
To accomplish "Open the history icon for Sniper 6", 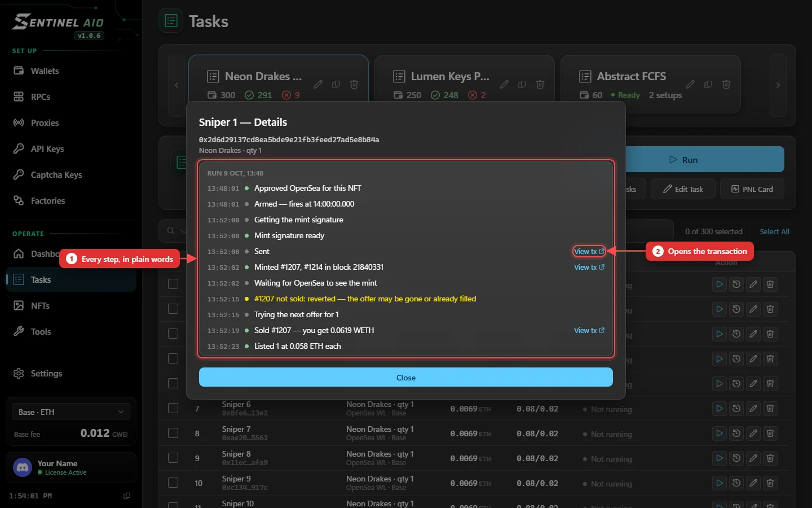I will [736, 409].
